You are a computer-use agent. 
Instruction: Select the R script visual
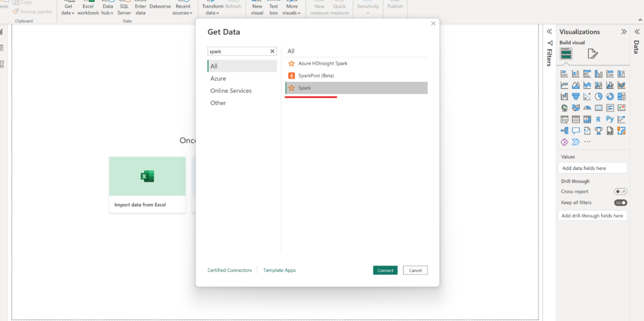click(x=599, y=120)
